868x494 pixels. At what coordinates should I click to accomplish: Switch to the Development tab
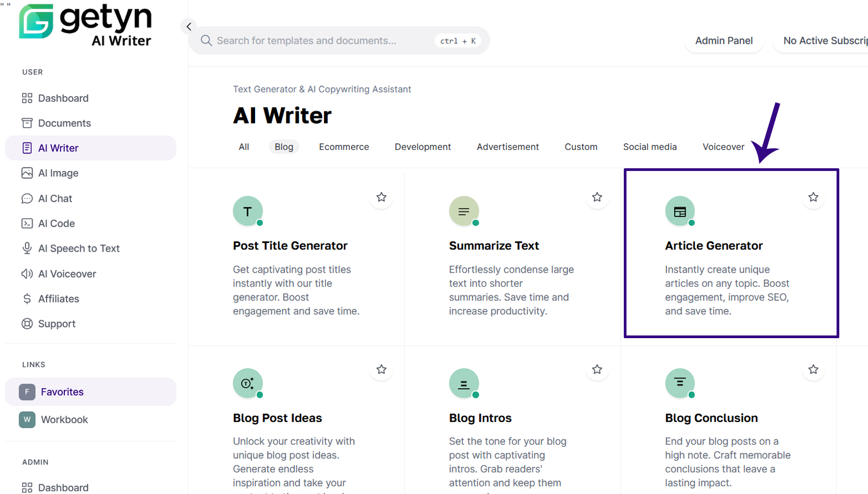pos(423,147)
